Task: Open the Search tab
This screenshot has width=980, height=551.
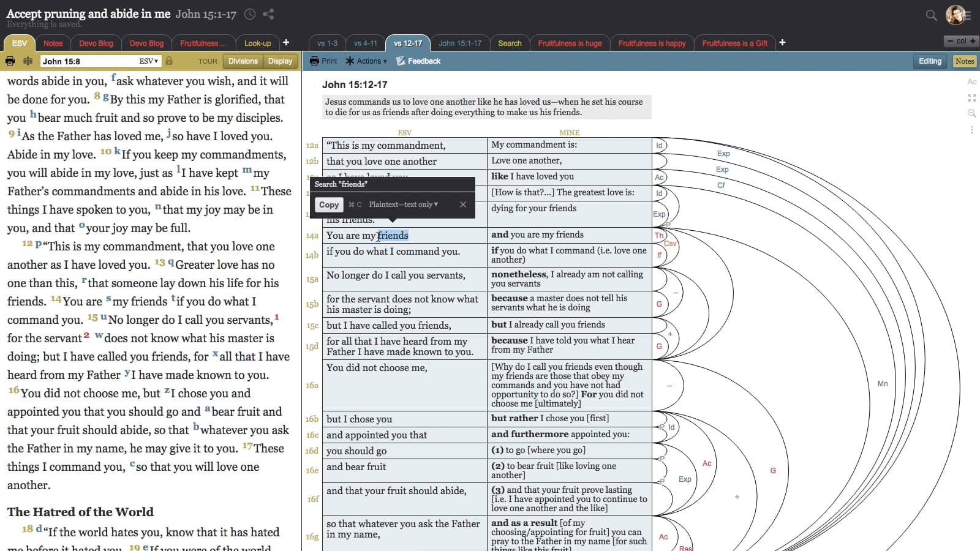Action: coord(510,43)
